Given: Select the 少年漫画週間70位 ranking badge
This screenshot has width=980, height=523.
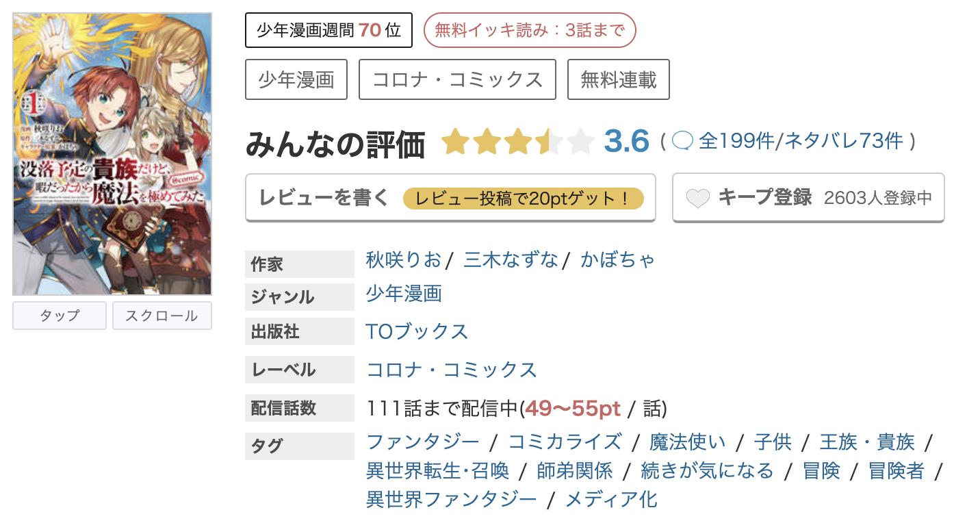Looking at the screenshot, I should pos(328,29).
